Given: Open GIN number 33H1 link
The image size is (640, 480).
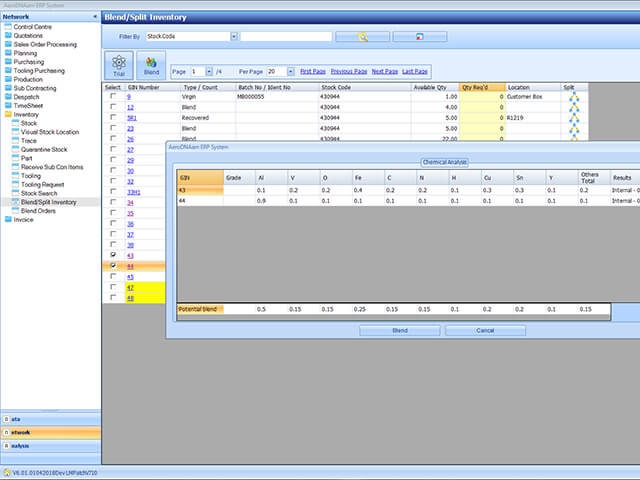Looking at the screenshot, I should [133, 192].
